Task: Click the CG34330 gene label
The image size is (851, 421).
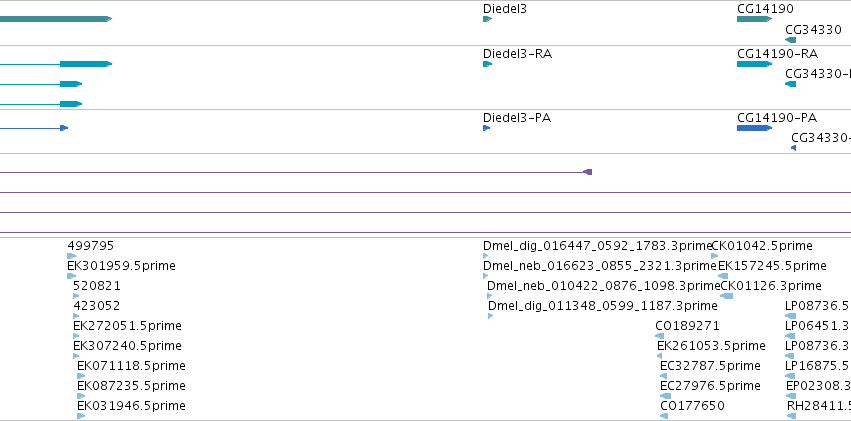Action: pos(814,30)
